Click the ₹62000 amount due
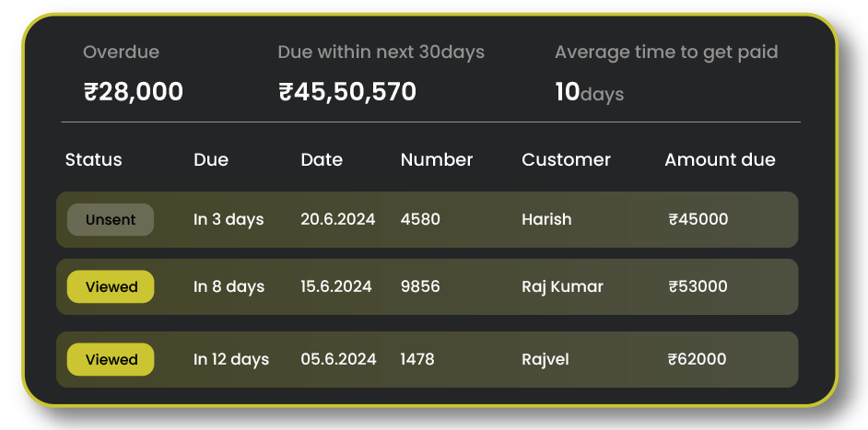 pos(698,360)
